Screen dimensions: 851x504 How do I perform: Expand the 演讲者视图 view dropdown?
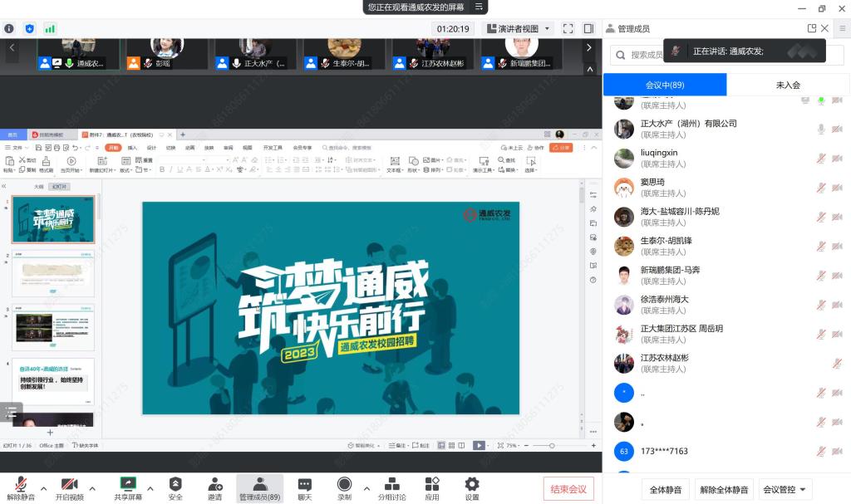click(519, 28)
